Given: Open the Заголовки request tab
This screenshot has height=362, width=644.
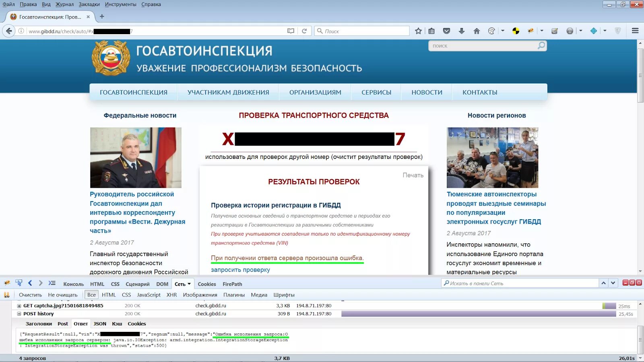Looking at the screenshot, I should pyautogui.click(x=39, y=324).
